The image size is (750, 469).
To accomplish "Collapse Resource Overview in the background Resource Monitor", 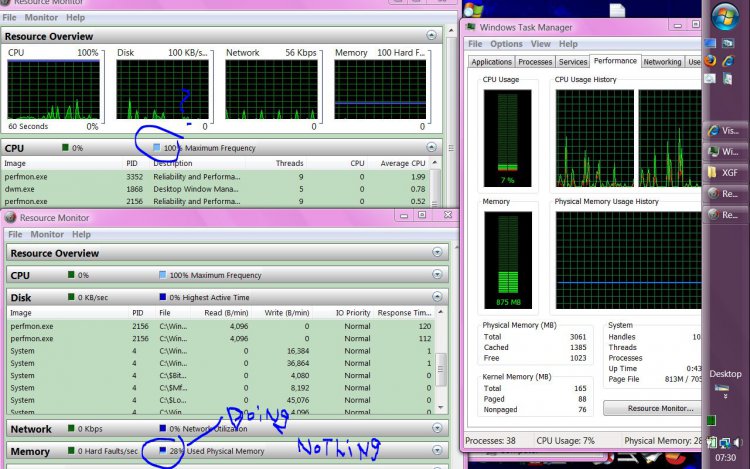I will coord(431,35).
